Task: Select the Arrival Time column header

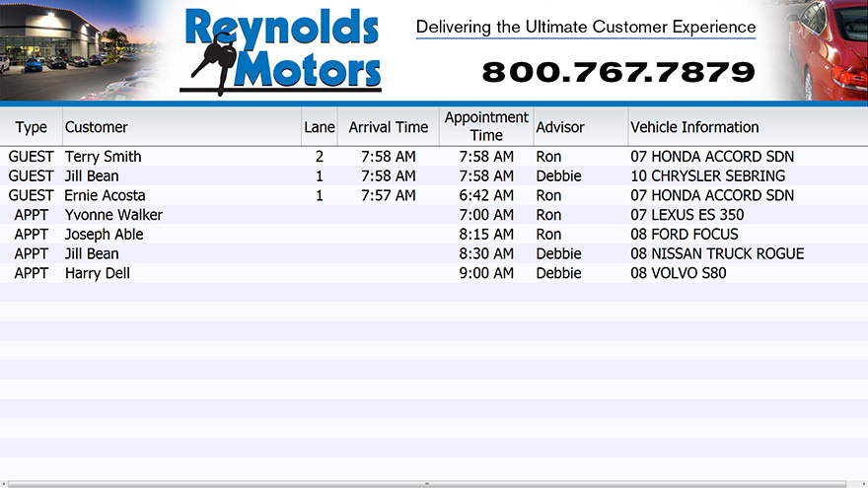Action: click(x=388, y=127)
